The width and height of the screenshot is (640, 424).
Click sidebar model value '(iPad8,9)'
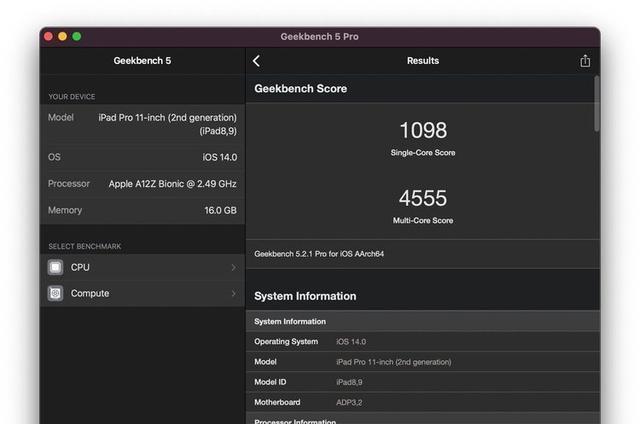pyautogui.click(x=218, y=131)
